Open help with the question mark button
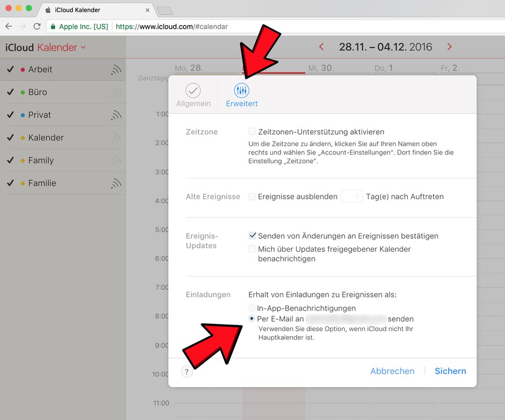The height and width of the screenshot is (420, 505). tap(187, 371)
